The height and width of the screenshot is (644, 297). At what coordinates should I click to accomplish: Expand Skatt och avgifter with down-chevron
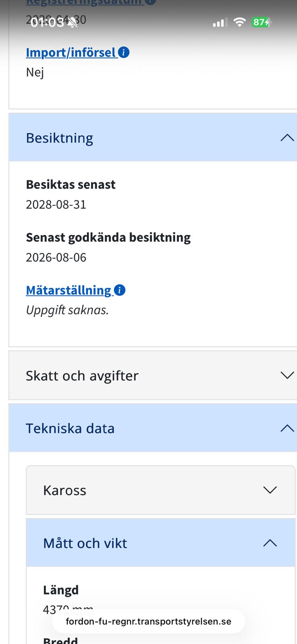click(x=287, y=375)
